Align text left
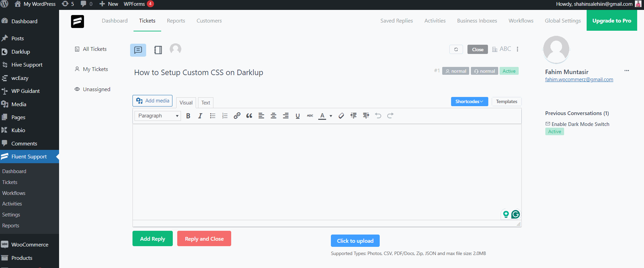The height and width of the screenshot is (268, 644). point(261,116)
